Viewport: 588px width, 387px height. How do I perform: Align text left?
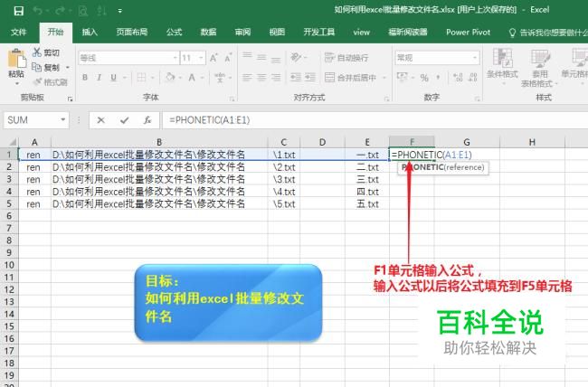pyautogui.click(x=247, y=78)
